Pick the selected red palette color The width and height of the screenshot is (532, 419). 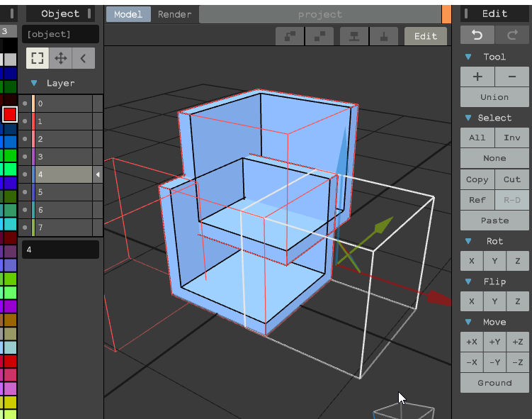point(10,114)
